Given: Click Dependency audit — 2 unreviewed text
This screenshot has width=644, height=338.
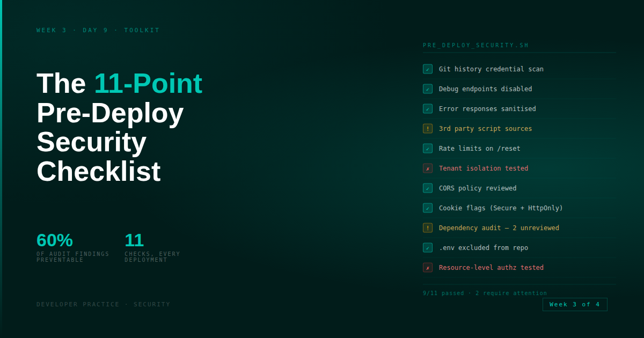Looking at the screenshot, I should (499, 228).
